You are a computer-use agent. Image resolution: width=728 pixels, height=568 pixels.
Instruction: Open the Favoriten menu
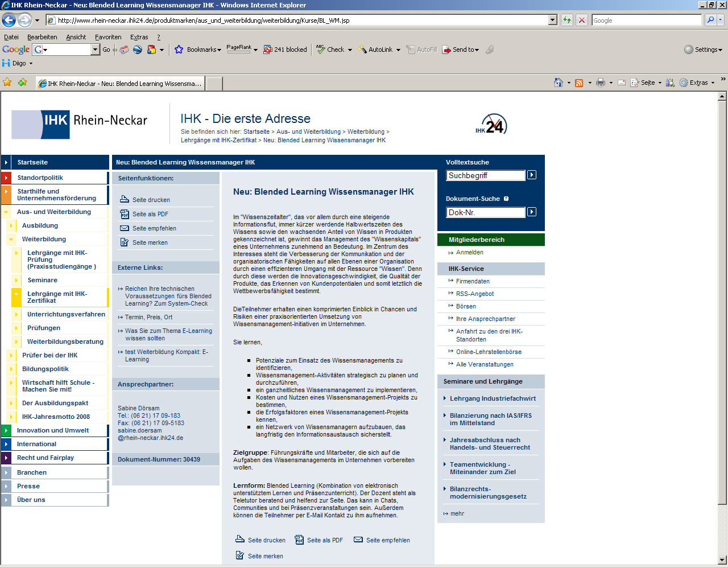point(108,37)
